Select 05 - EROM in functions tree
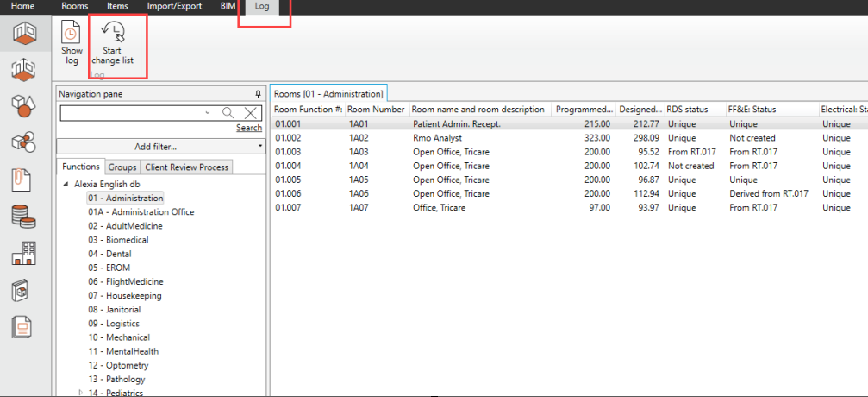This screenshot has height=397, width=868. click(x=109, y=268)
